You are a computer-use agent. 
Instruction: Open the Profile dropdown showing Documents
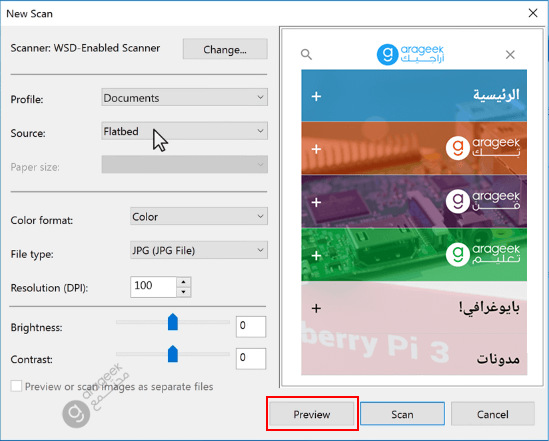pos(185,97)
